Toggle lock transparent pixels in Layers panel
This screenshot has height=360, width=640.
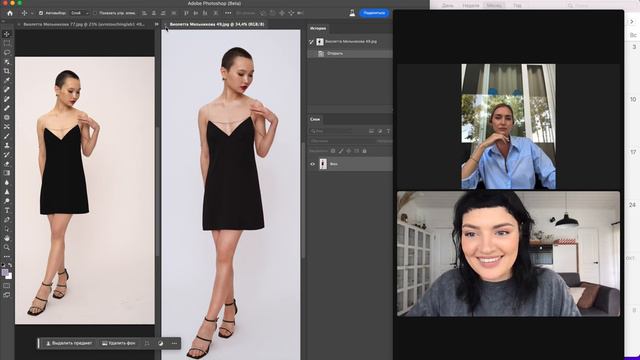tap(333, 151)
